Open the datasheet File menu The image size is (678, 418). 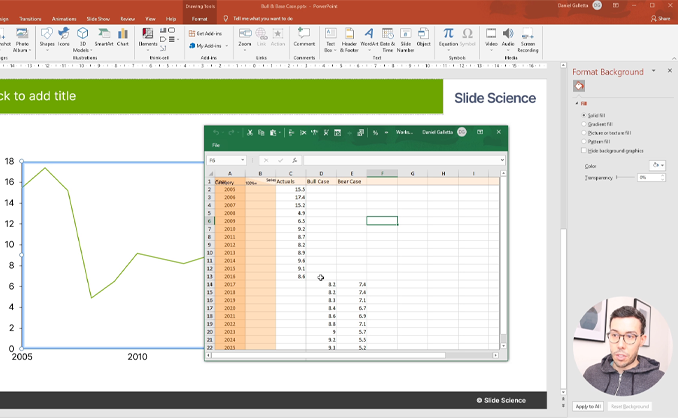click(216, 145)
